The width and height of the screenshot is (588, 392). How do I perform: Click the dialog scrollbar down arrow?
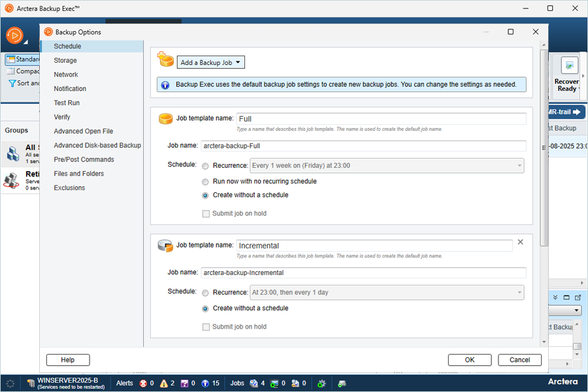tap(544, 342)
